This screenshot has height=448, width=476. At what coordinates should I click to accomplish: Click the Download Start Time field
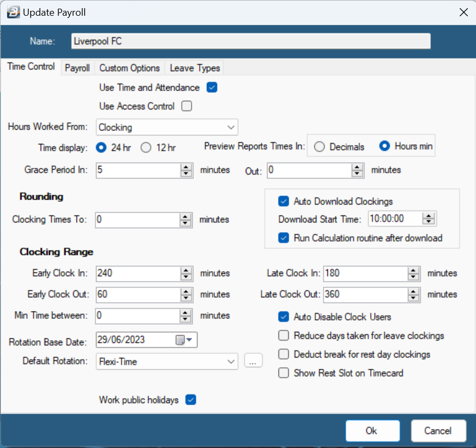396,219
